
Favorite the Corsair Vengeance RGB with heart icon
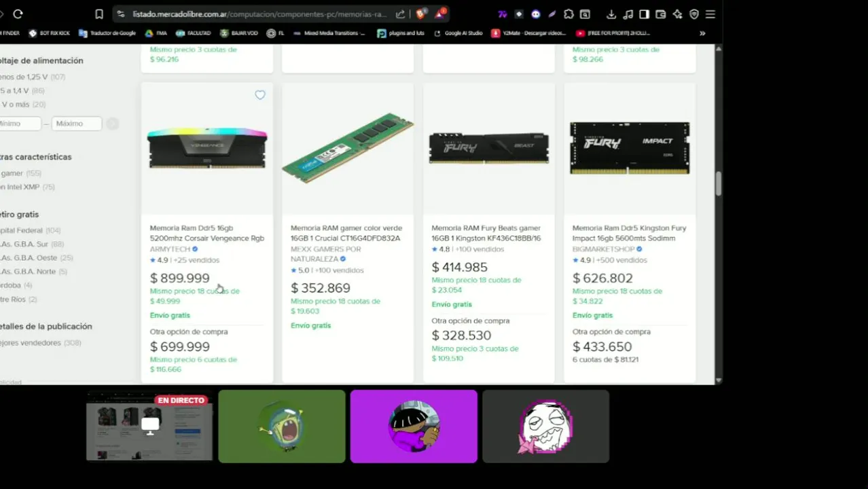pyautogui.click(x=260, y=95)
